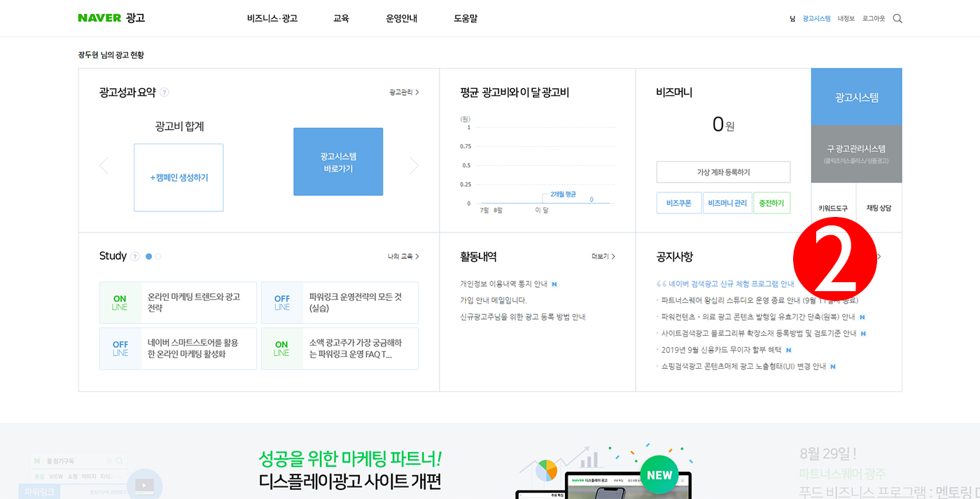Open 더보기 in 활동내역
The height and width of the screenshot is (499, 980).
point(603,257)
